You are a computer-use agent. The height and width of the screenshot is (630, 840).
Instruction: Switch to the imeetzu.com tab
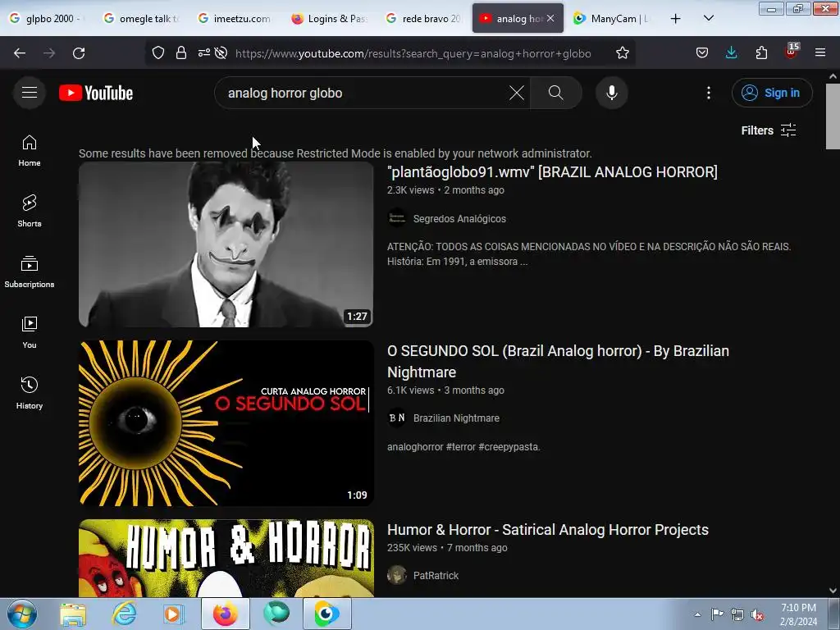[235, 19]
